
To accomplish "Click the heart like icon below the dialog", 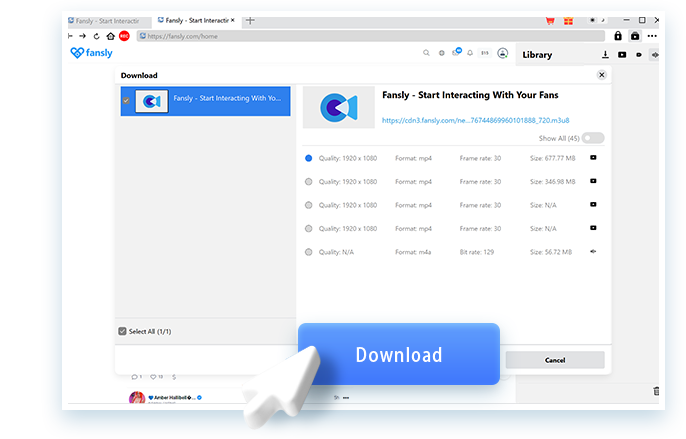I will tap(154, 376).
